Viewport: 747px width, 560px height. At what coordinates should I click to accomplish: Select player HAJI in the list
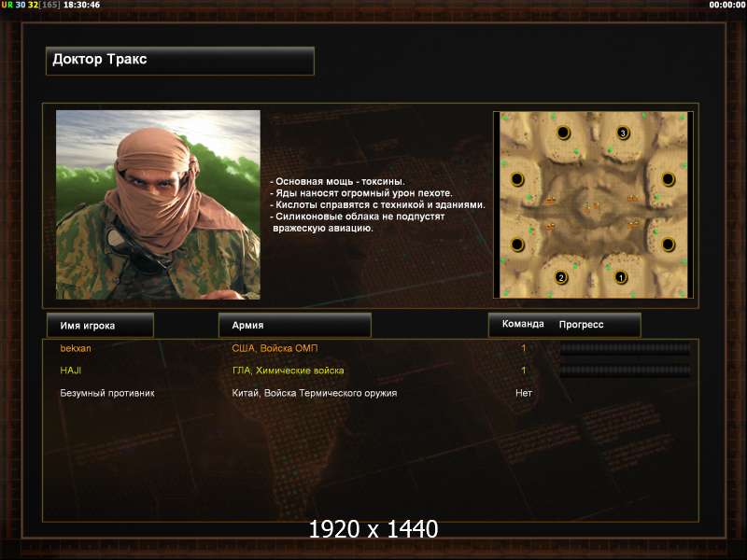point(71,370)
